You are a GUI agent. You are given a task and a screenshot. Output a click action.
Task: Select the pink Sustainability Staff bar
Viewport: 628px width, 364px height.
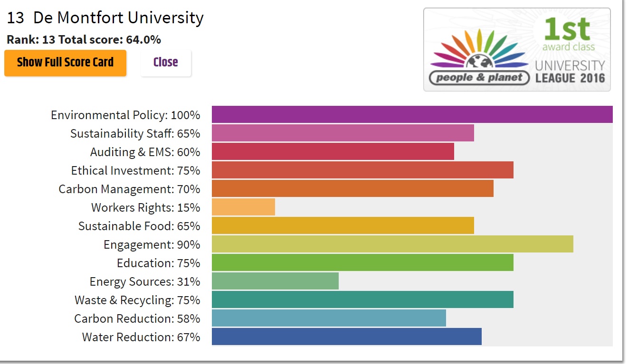point(343,133)
